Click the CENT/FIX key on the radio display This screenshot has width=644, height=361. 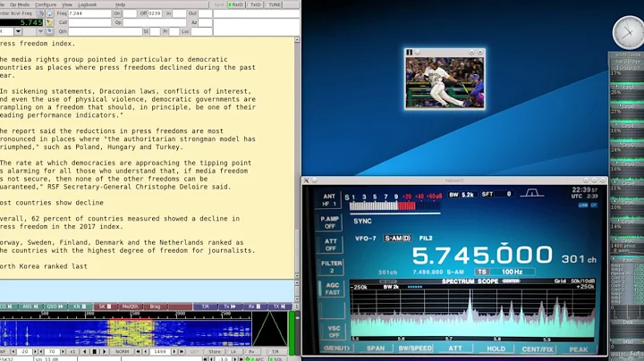tap(538, 349)
